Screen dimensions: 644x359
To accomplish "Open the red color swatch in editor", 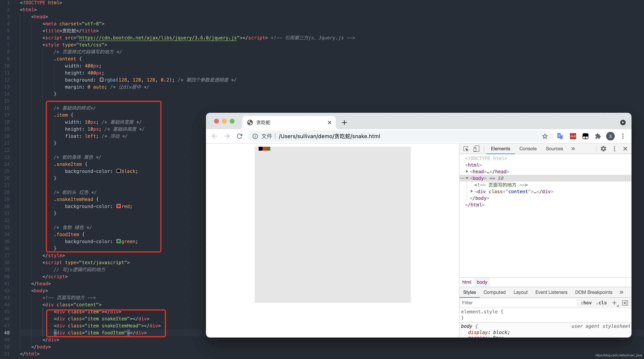I will tap(119, 206).
